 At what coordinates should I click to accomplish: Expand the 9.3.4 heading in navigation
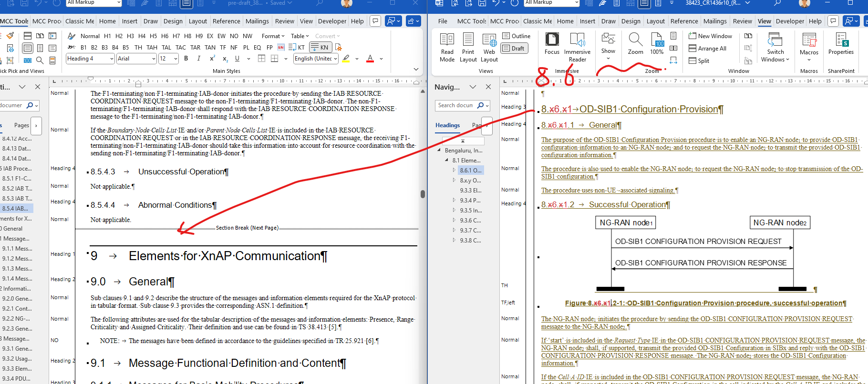click(x=454, y=201)
